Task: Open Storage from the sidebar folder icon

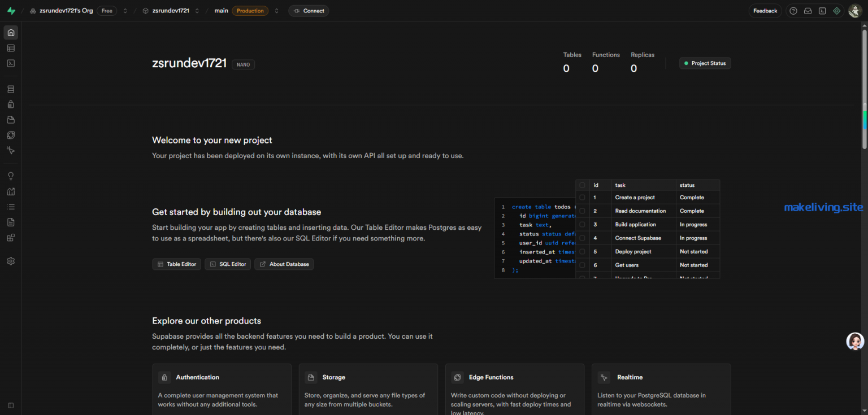Action: [11, 120]
